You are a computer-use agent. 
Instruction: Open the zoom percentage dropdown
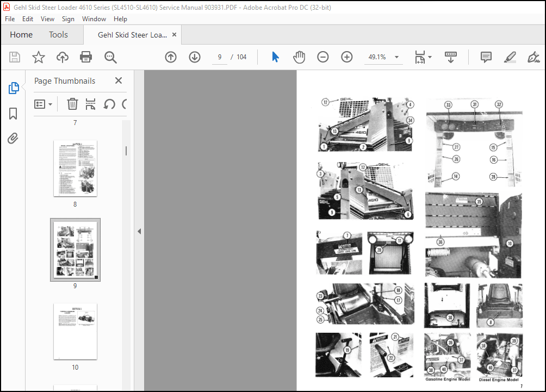(x=396, y=57)
